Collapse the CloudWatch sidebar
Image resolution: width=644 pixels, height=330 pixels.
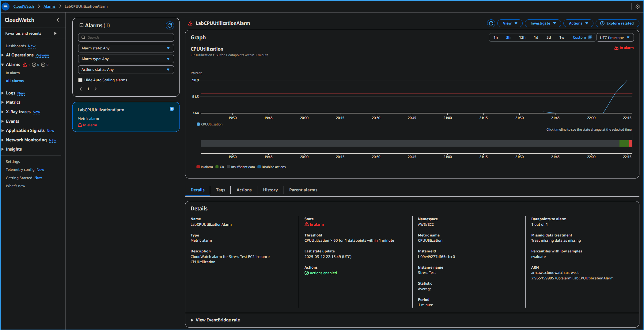[x=58, y=20]
